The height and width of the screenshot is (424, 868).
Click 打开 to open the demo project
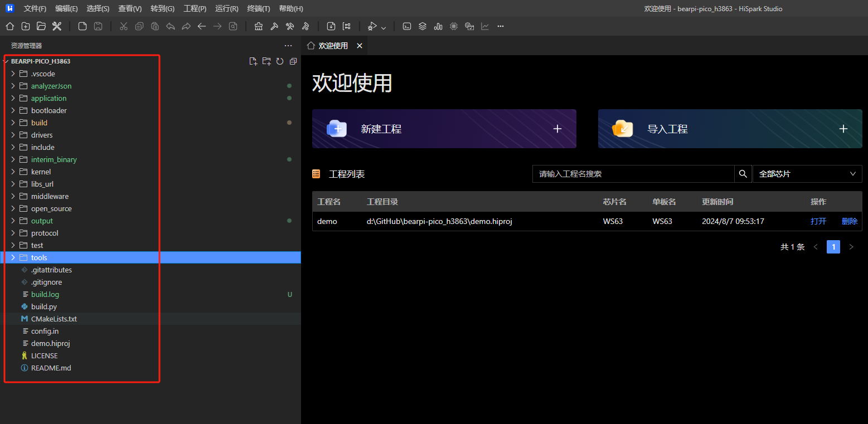(x=818, y=221)
